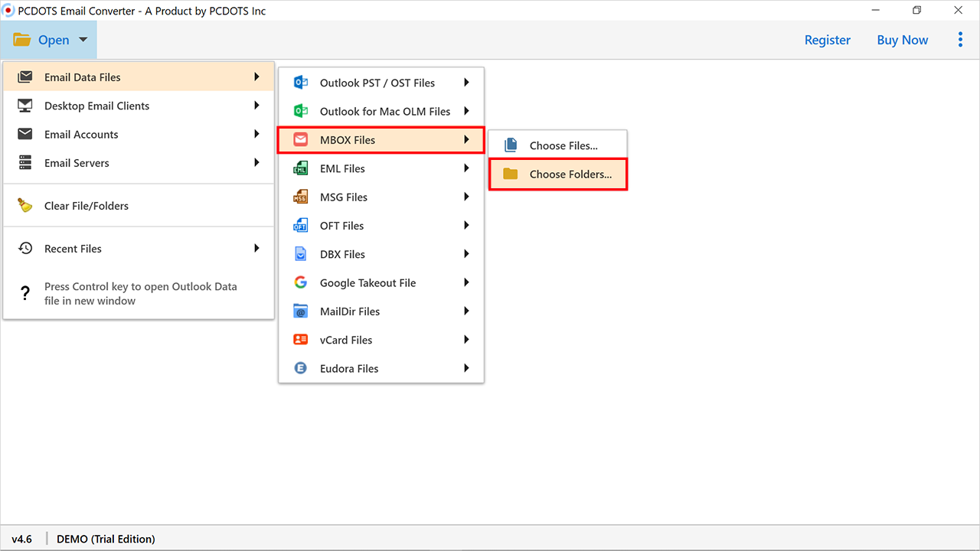Click the Email Accounts envelope icon
The height and width of the screenshot is (551, 980).
coord(25,134)
